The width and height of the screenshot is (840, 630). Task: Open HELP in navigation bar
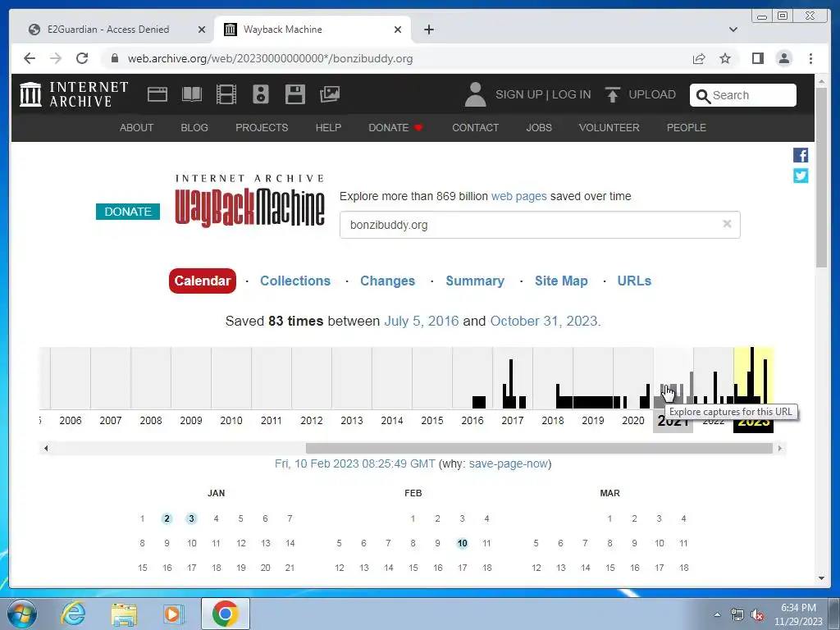(328, 127)
